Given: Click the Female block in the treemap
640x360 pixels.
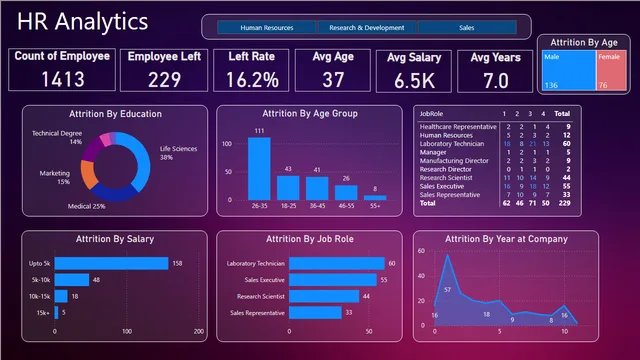Looking at the screenshot, I should 611,70.
